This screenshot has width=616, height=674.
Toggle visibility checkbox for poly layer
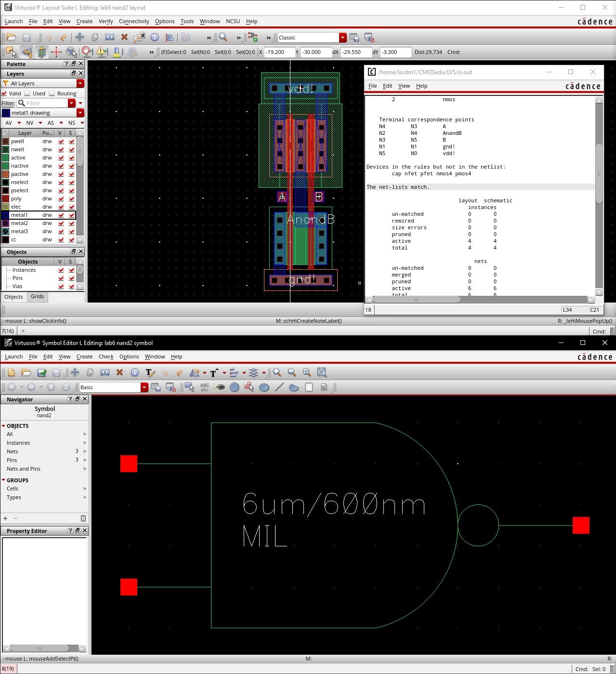pyautogui.click(x=61, y=198)
